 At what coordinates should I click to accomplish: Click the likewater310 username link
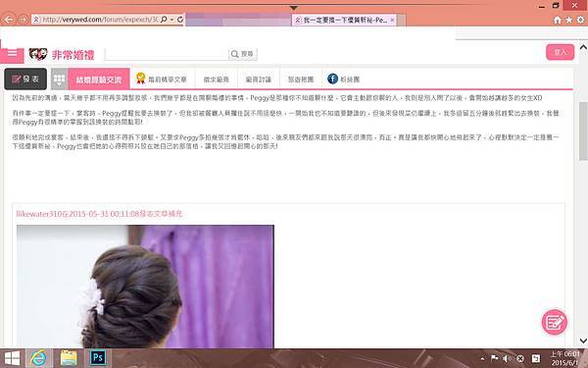coord(39,214)
